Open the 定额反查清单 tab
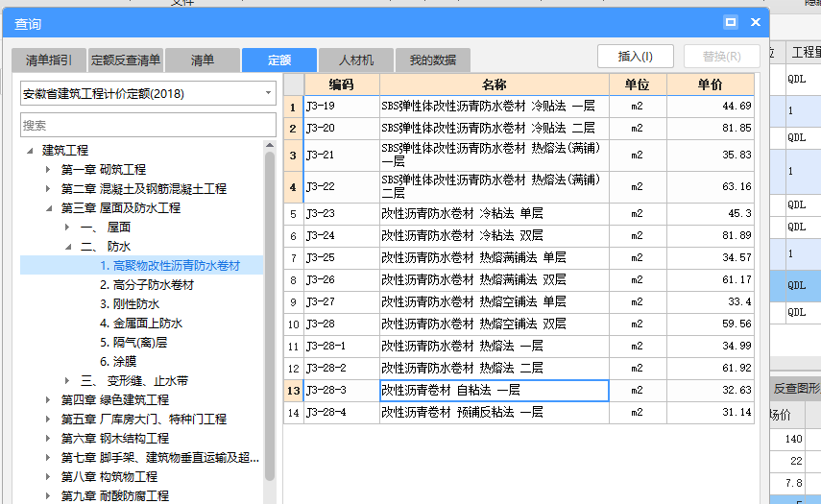 (x=126, y=60)
